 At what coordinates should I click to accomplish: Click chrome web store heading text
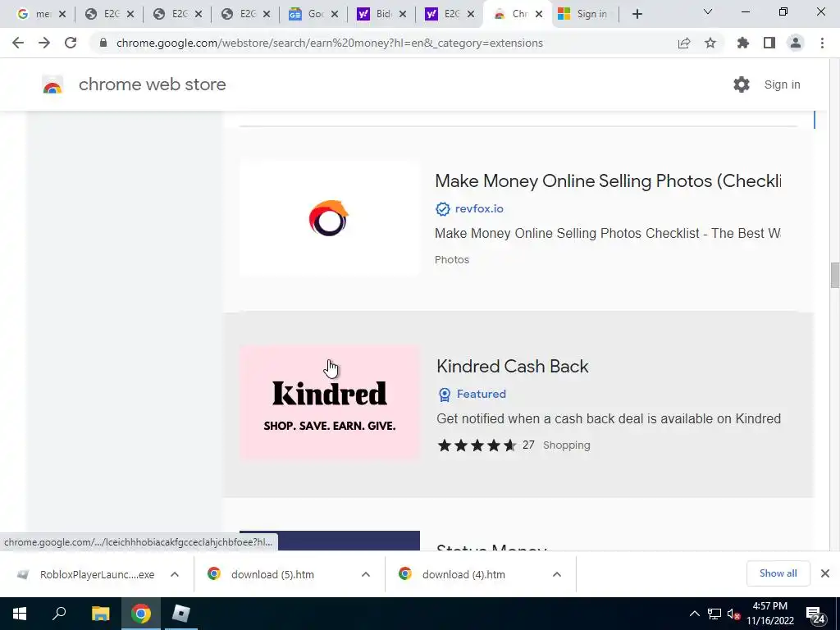152,84
